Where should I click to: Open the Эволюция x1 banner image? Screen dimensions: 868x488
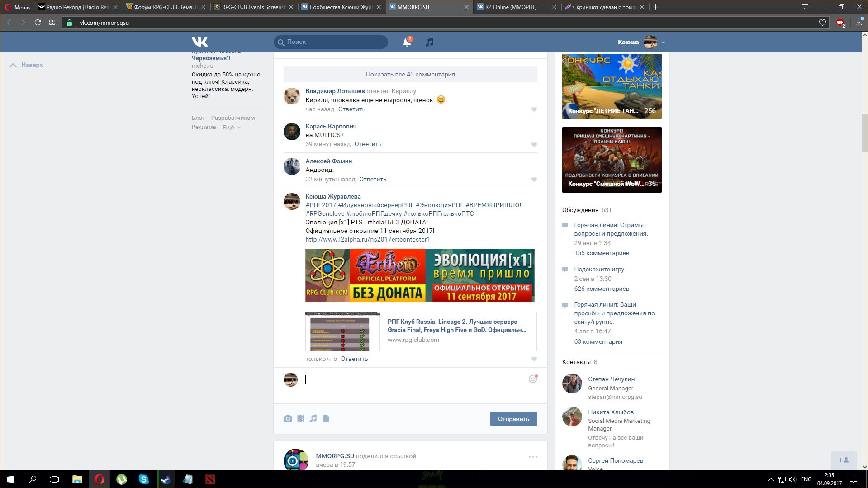point(420,275)
